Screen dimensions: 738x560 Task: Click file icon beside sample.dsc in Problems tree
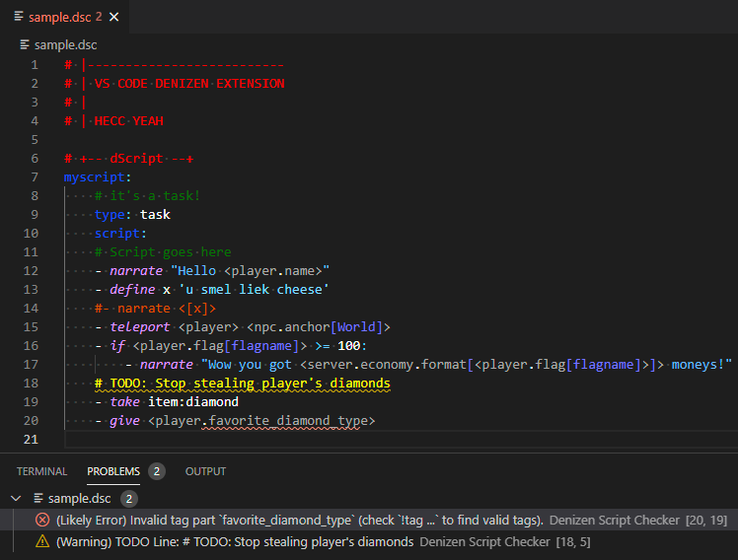click(x=38, y=498)
